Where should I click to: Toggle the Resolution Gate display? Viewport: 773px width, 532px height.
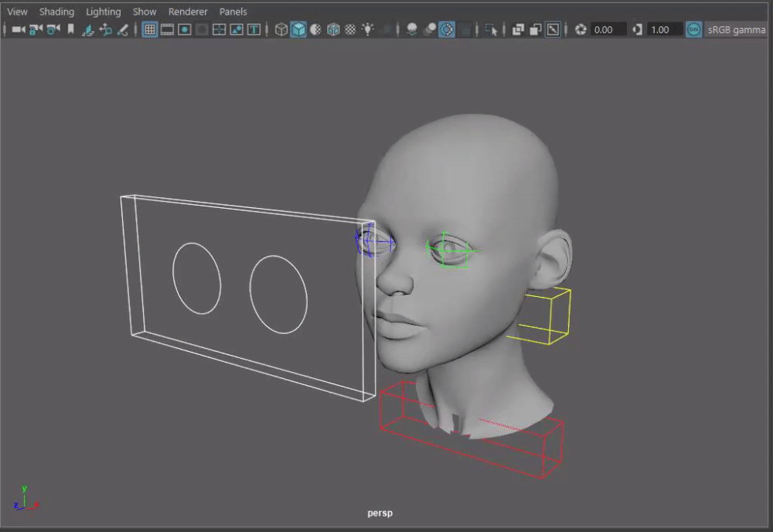tap(185, 29)
